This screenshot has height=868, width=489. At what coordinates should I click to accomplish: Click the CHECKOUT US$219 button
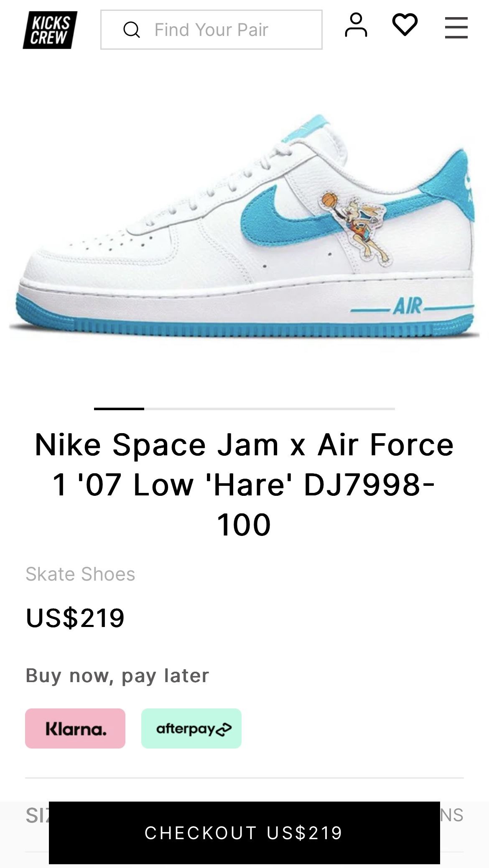[x=244, y=832]
